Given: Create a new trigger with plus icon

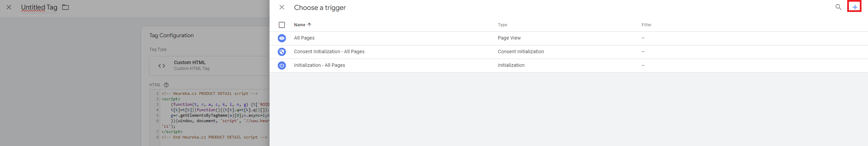Looking at the screenshot, I should [854, 7].
